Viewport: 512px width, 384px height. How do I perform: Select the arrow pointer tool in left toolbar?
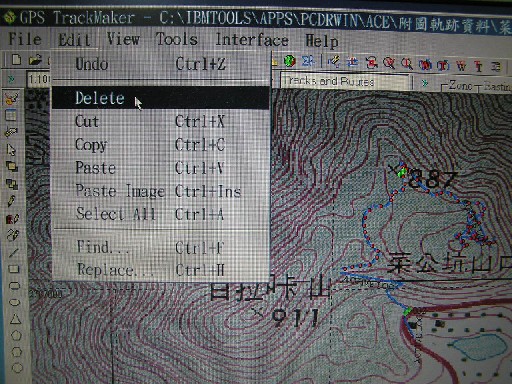[11, 150]
